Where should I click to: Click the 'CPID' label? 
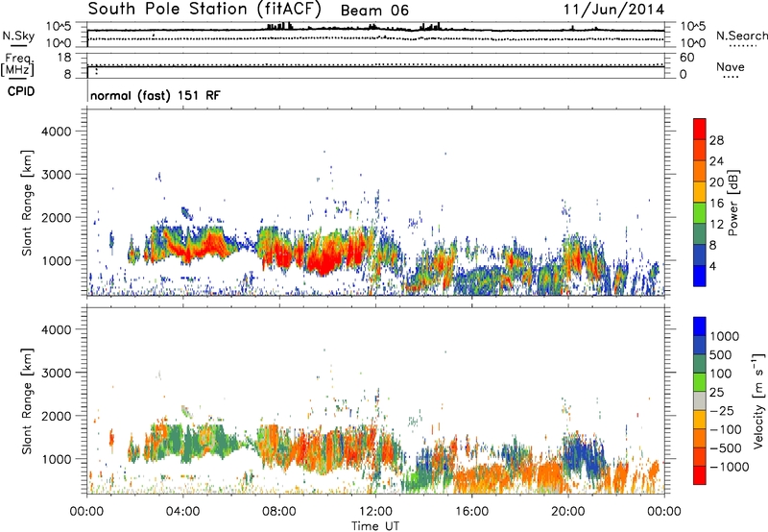coord(21,91)
